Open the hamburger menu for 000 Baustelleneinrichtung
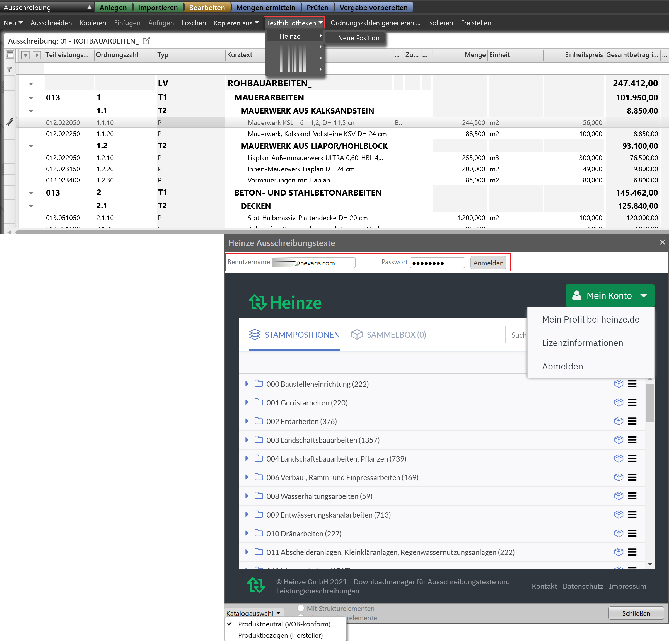This screenshot has width=669, height=644. 632,384
